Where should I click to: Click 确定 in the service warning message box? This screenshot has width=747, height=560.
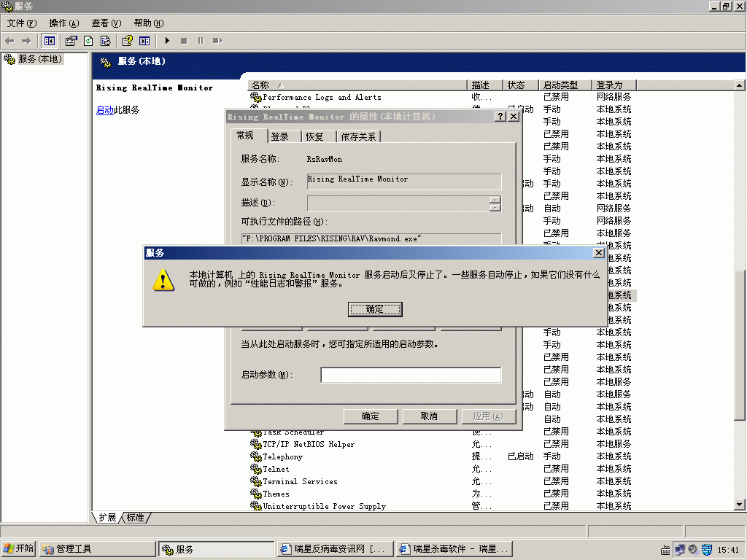(x=375, y=309)
